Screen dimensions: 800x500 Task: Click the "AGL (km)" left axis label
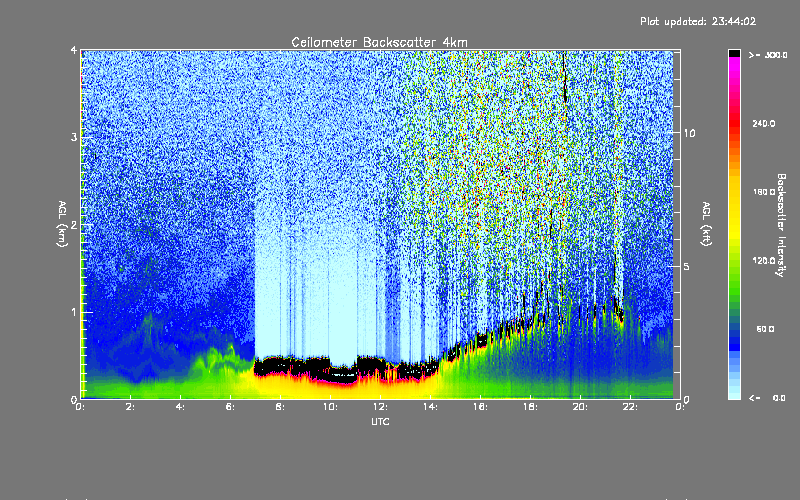[63, 224]
